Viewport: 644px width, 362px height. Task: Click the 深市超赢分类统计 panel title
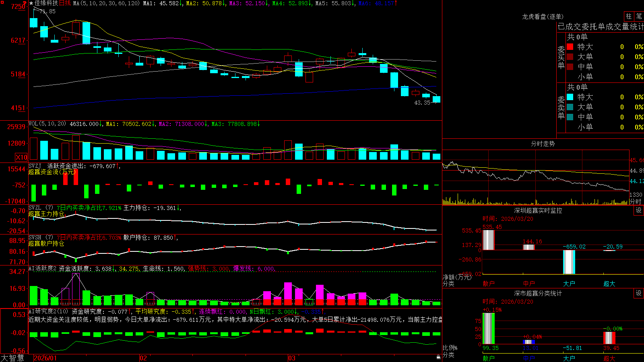538,293
